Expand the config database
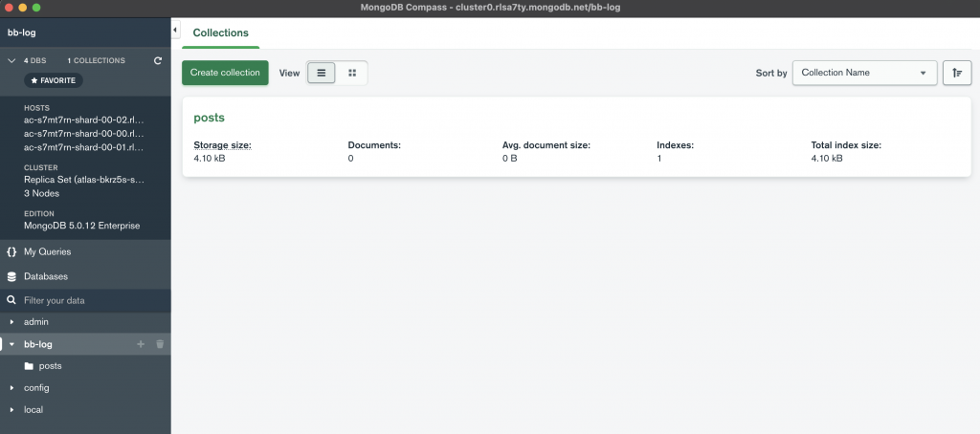980x434 pixels. (11, 388)
